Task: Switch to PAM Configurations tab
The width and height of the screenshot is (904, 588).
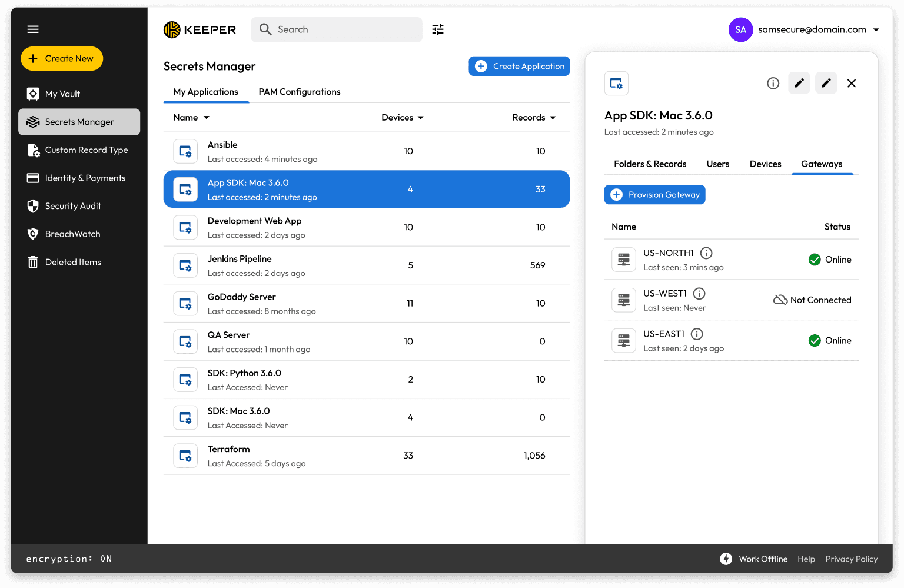Action: click(300, 92)
